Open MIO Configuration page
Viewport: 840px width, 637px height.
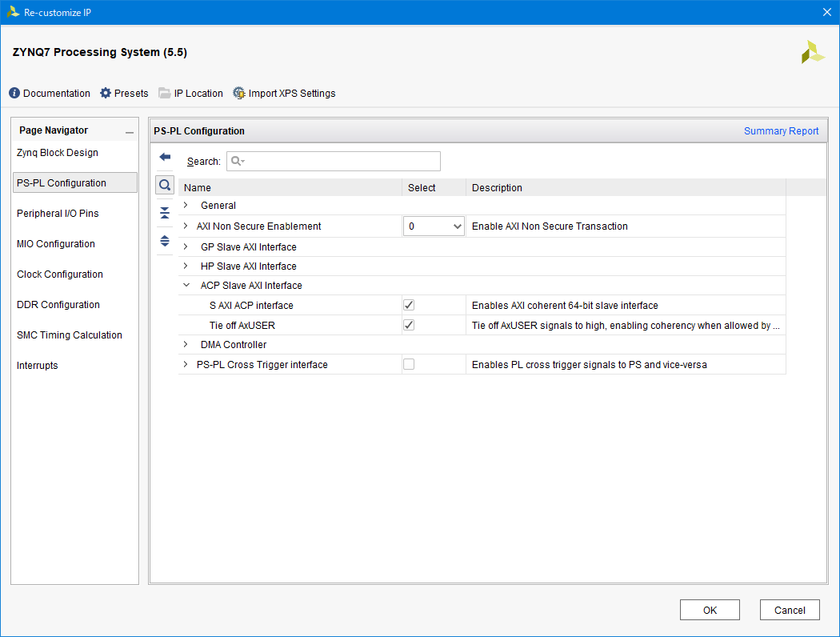click(x=56, y=244)
